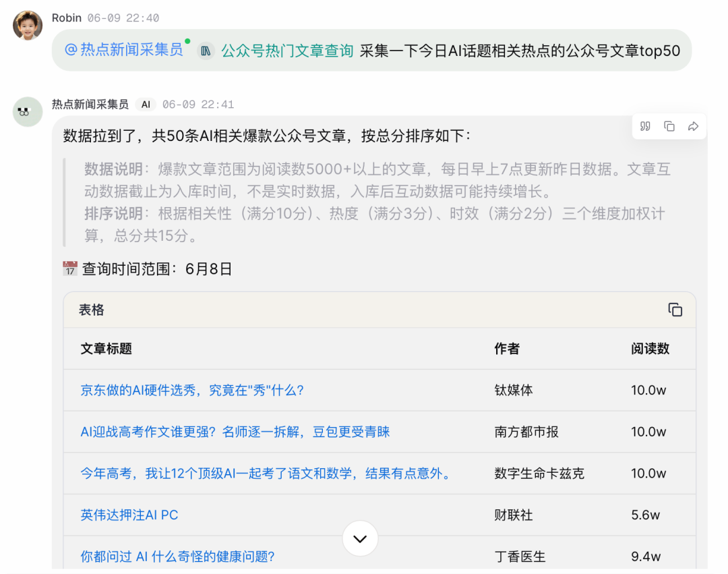Jump to latest with the down chevron button
Viewport: 728px width, 574px height.
pos(360,538)
